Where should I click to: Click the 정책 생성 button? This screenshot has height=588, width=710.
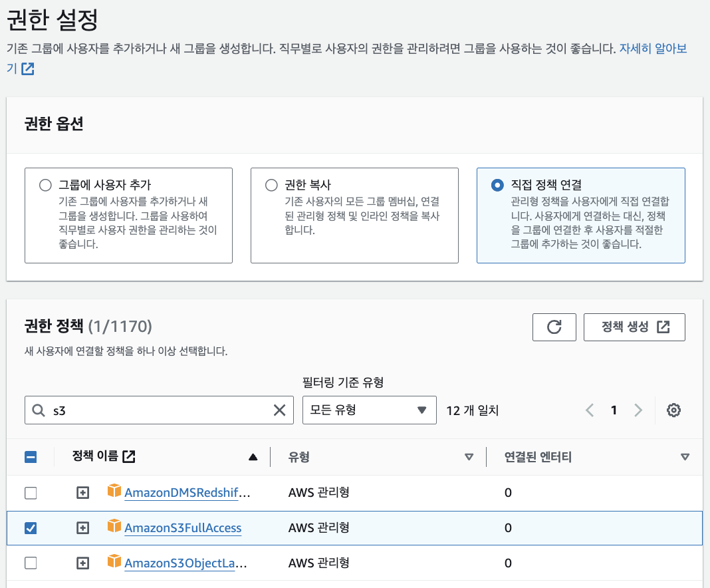tap(634, 327)
